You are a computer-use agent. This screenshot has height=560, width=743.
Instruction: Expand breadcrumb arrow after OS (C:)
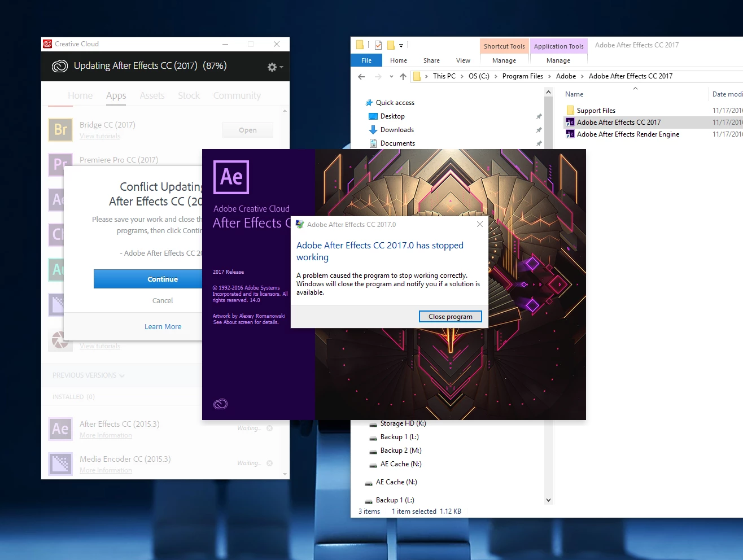[x=496, y=76]
